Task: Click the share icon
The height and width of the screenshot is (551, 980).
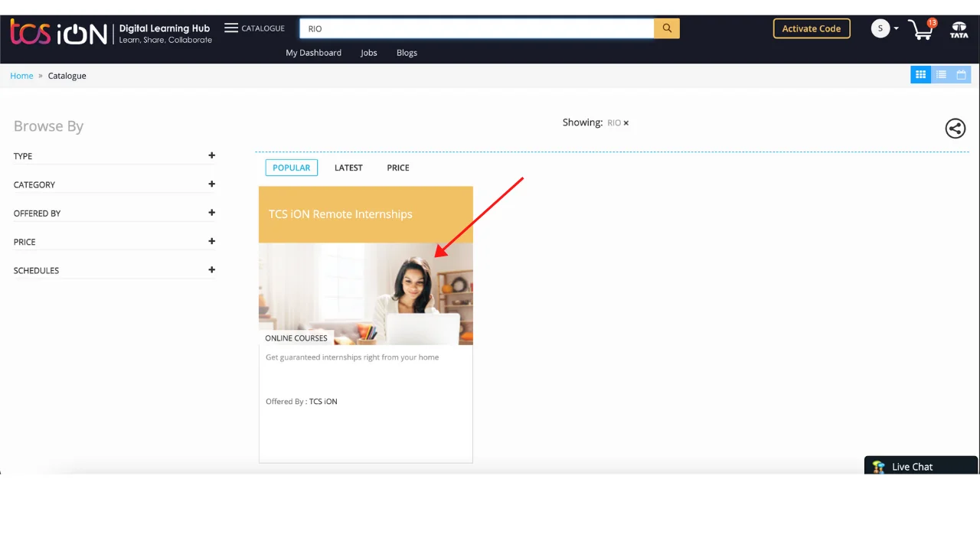Action: 955,129
